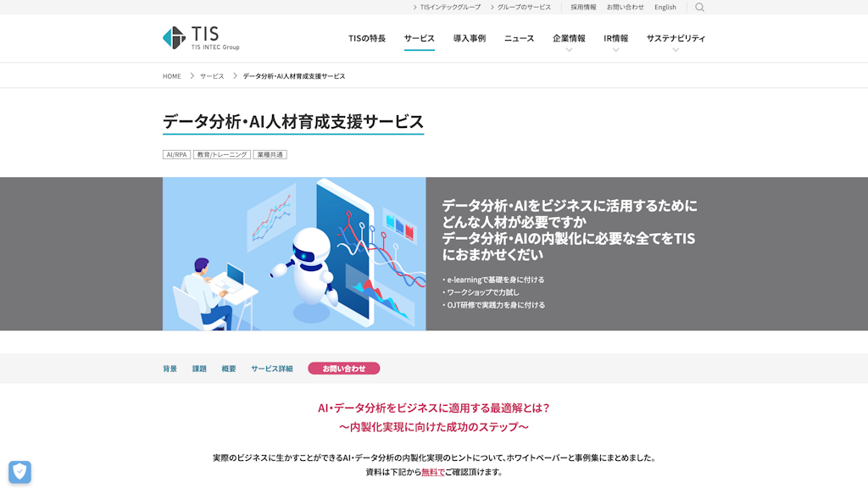The width and height of the screenshot is (868, 488).
Task: Select the 教育/トレーニング tag
Action: [x=222, y=154]
